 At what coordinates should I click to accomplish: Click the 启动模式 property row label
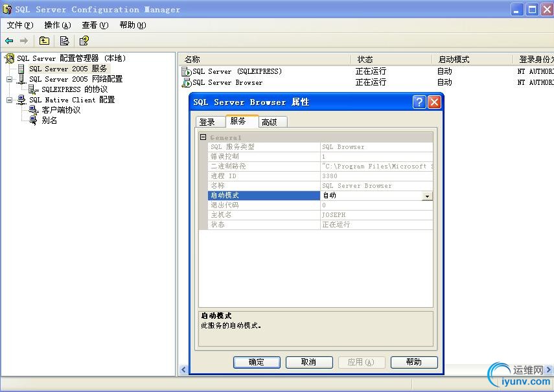point(264,196)
